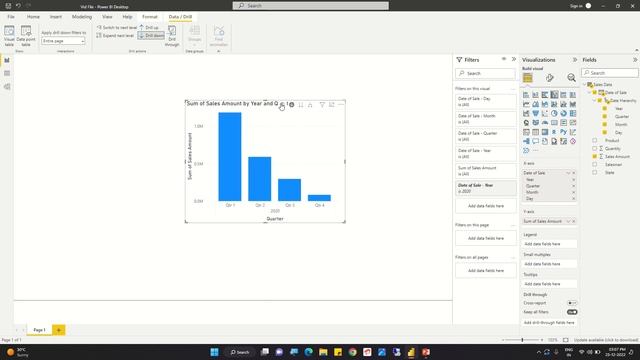Image resolution: width=640 pixels, height=360 pixels.
Task: Toggle the Keep all filters switch
Action: [x=572, y=312]
